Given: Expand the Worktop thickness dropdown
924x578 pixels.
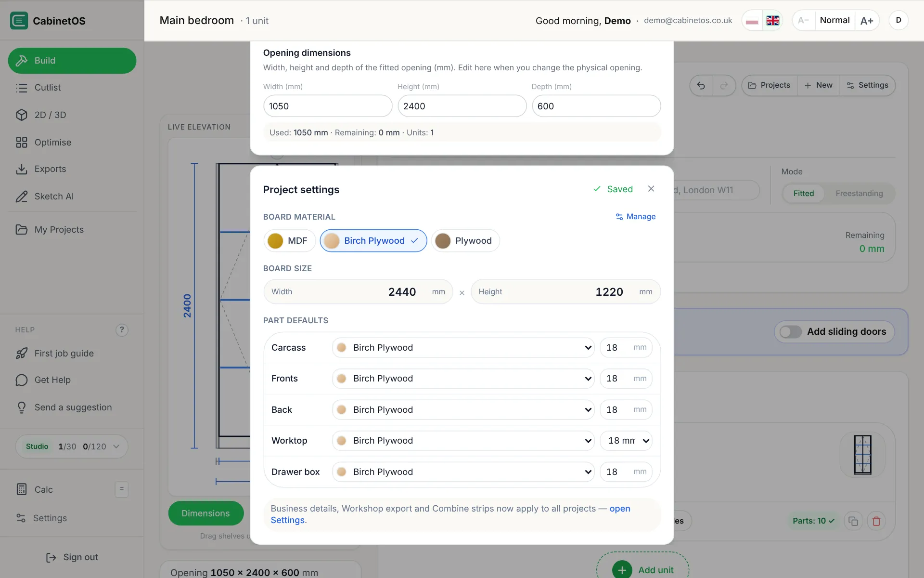Looking at the screenshot, I should [x=626, y=441].
